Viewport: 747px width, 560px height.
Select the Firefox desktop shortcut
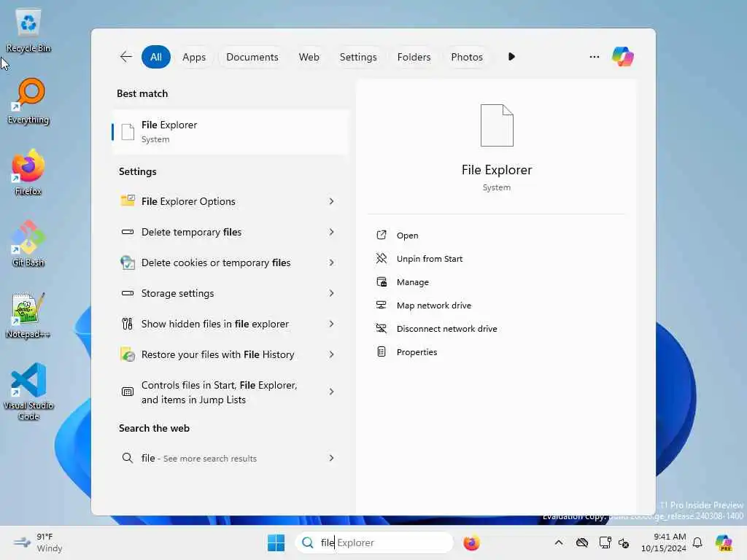[x=28, y=172]
